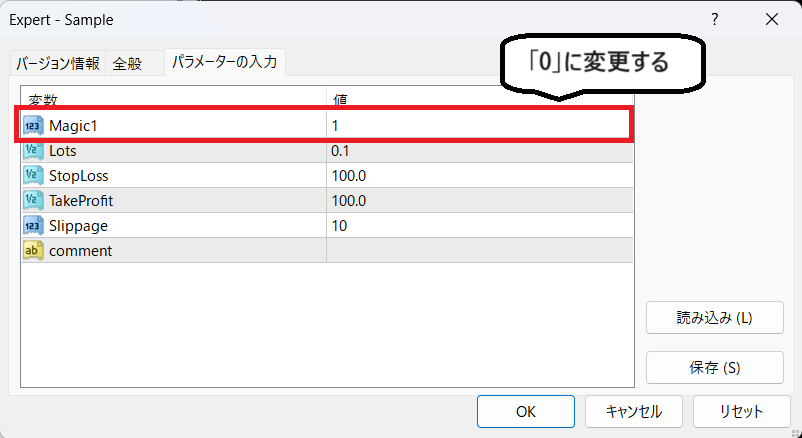This screenshot has height=438, width=802.
Task: Select the StopLoss value 100.0
Action: click(x=480, y=175)
